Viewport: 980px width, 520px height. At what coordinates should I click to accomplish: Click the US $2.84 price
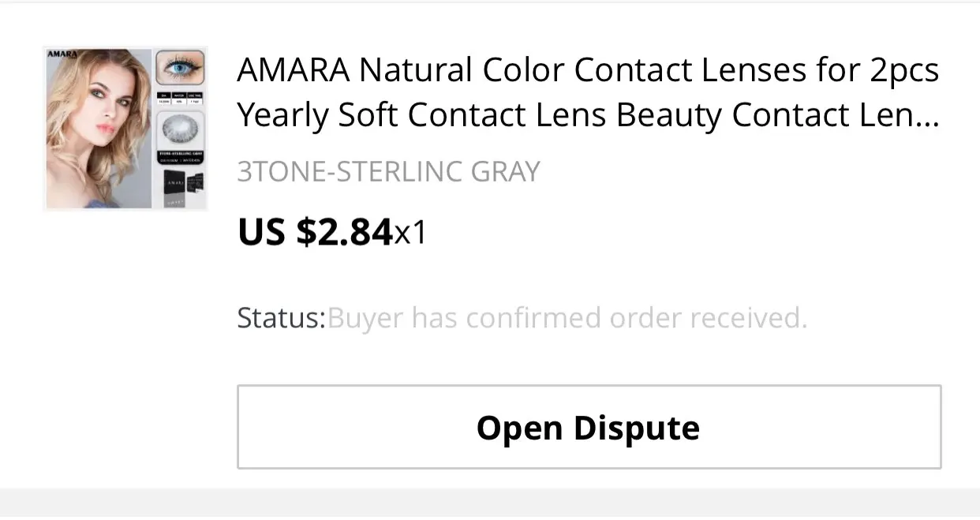(x=315, y=232)
